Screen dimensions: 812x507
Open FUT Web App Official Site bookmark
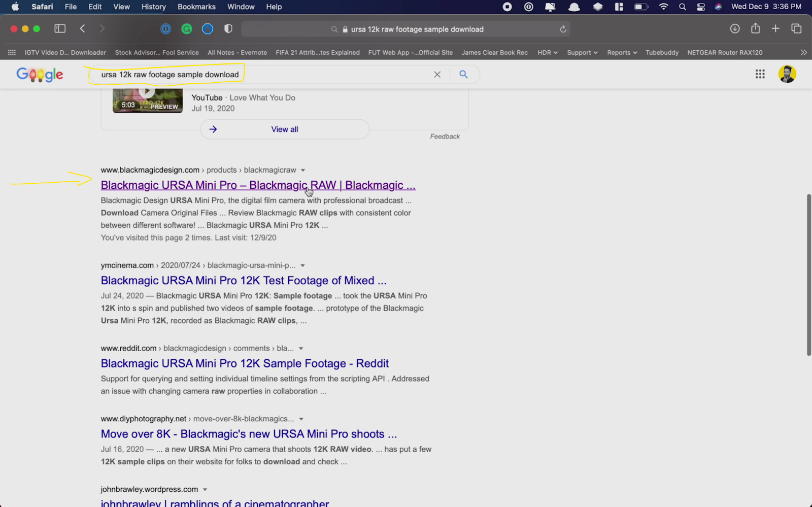pyautogui.click(x=411, y=52)
